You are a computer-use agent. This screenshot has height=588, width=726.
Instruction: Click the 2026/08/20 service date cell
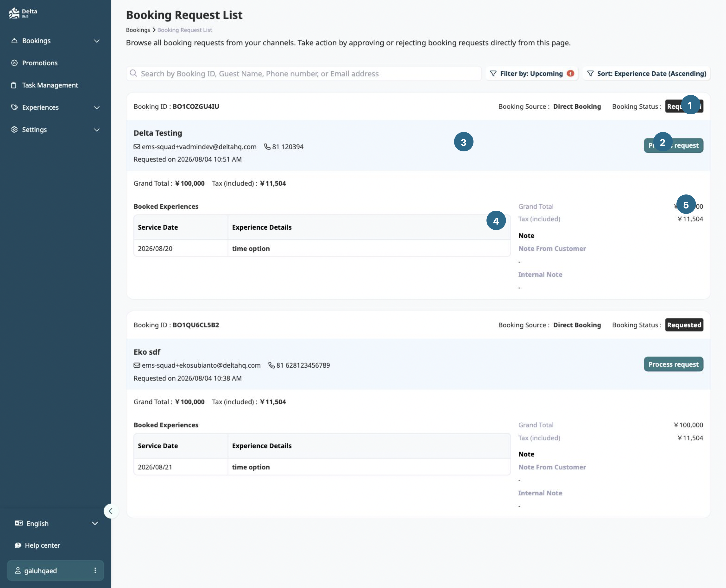(181, 248)
